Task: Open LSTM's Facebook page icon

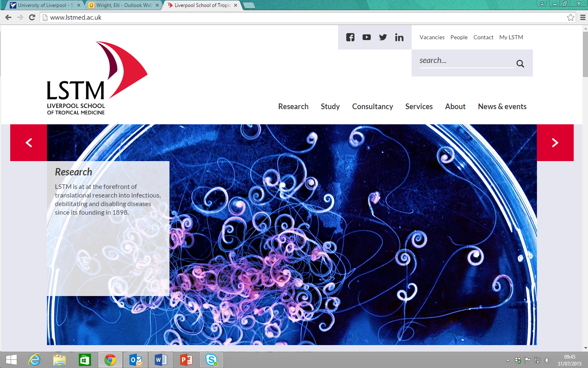Action: coord(350,37)
